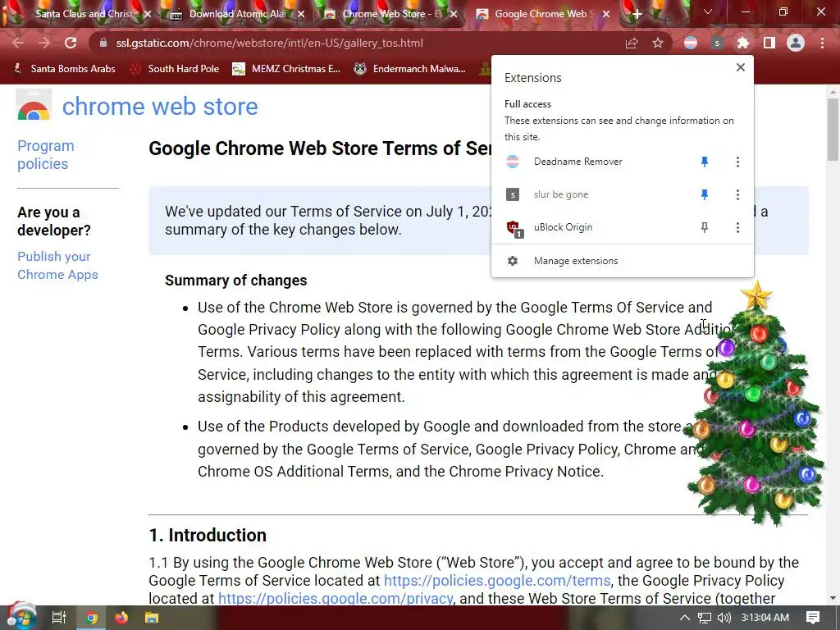Pin uBlock Origin to toolbar

(x=705, y=228)
